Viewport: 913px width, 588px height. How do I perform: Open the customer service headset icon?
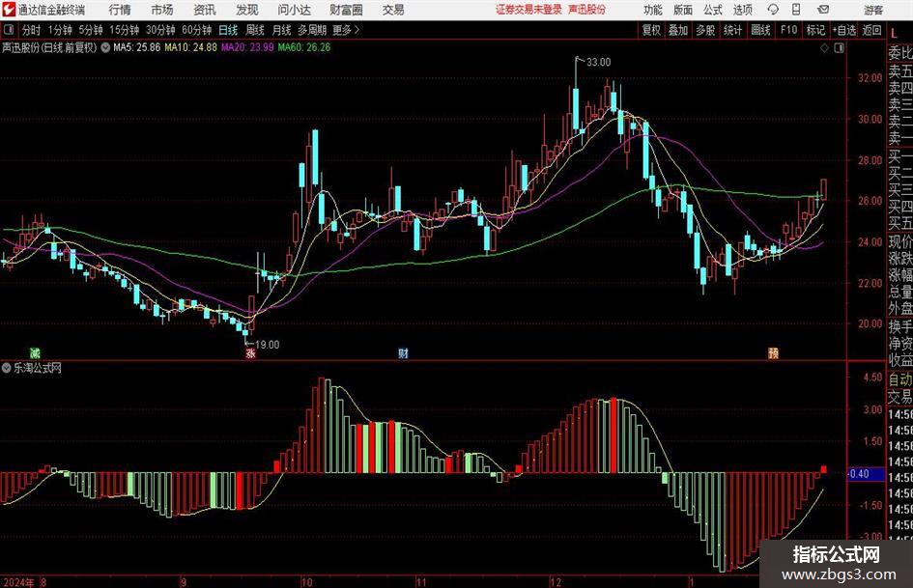773,10
